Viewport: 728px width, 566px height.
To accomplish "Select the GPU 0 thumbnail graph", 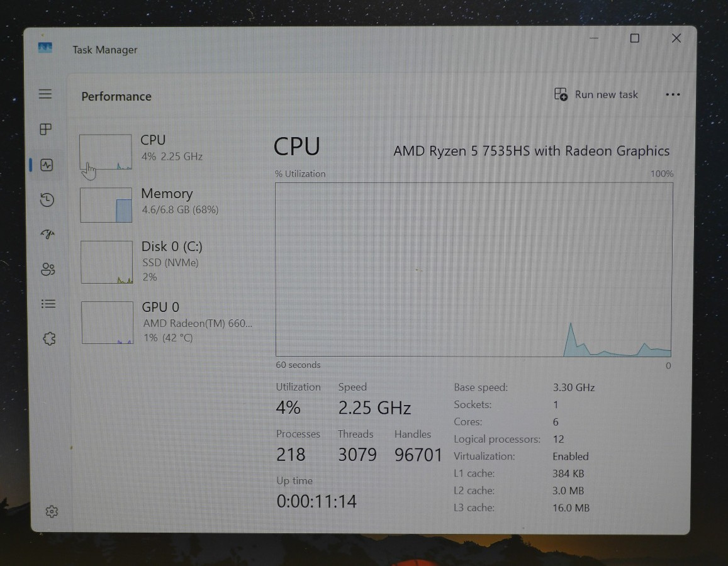I will (107, 323).
